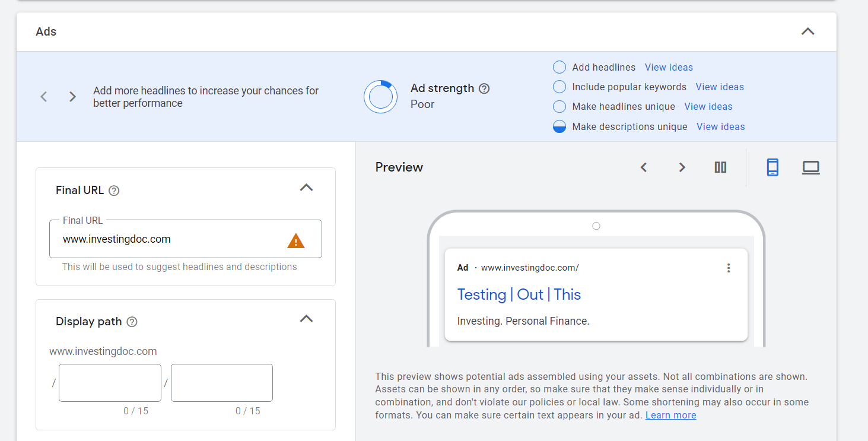
Task: Collapse the Final URL panel
Action: tap(306, 188)
